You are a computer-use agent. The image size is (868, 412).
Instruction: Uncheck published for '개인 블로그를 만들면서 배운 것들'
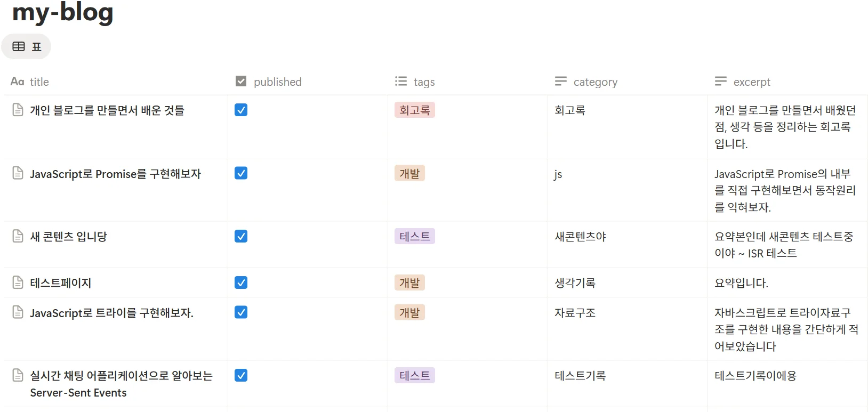click(241, 110)
